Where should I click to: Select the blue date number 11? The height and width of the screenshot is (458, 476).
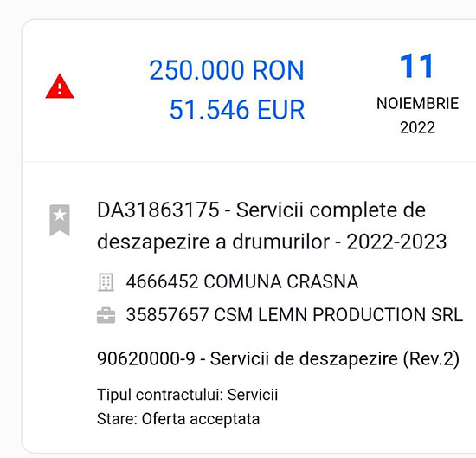coord(417,66)
